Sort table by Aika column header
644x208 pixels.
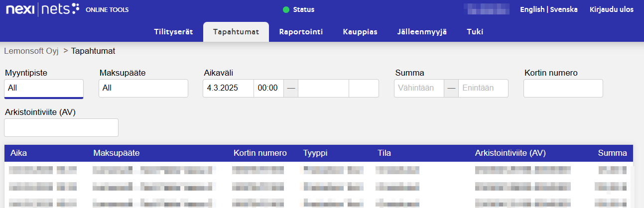click(x=19, y=153)
